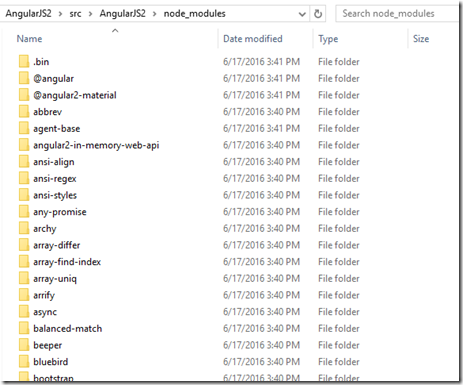Viewport: 463px width, 385px height.
Task: Expand chevron after first AngularJS2 breadcrumb
Action: click(60, 14)
